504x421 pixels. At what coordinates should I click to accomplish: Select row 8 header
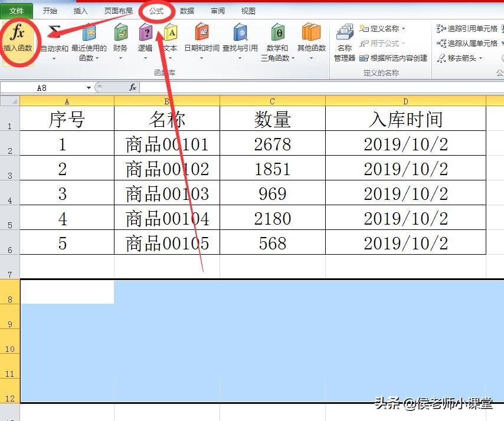[x=10, y=292]
